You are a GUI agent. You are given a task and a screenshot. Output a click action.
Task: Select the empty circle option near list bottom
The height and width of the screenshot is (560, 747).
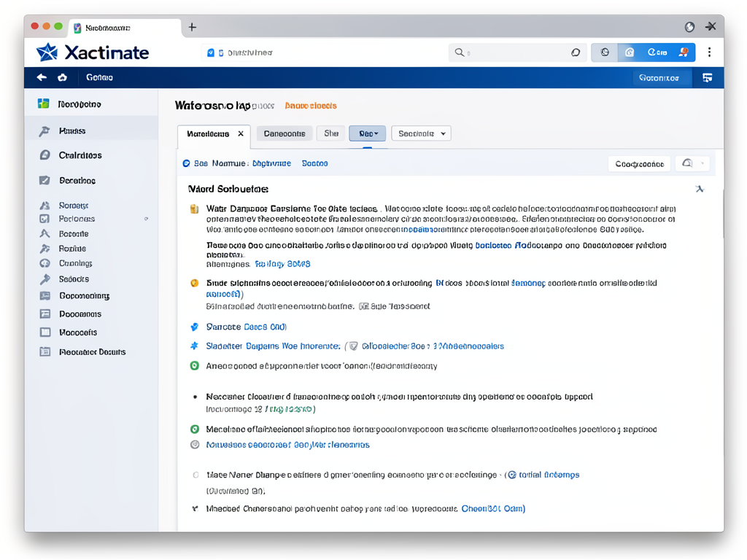pos(196,475)
